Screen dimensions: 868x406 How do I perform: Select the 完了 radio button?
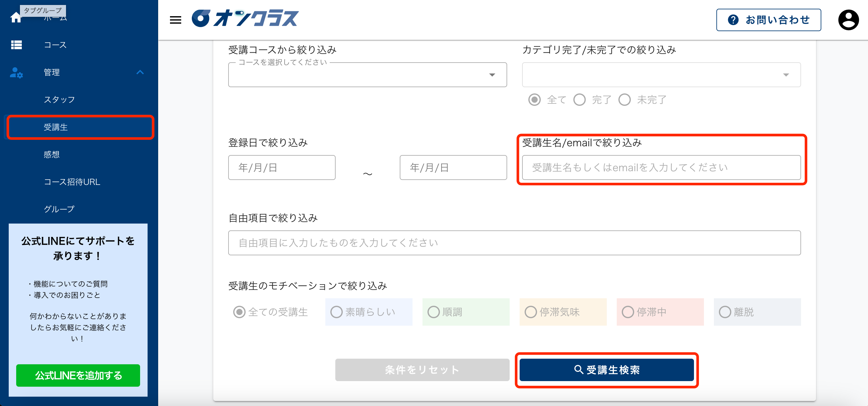579,100
